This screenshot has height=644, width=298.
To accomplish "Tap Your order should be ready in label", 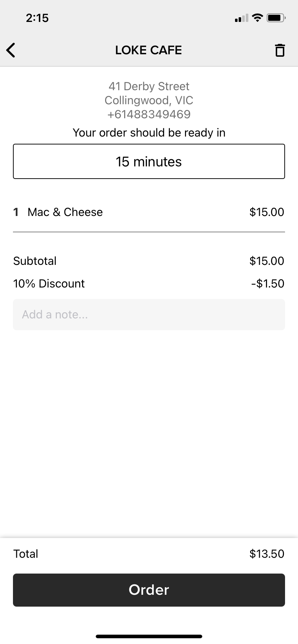I will (149, 133).
